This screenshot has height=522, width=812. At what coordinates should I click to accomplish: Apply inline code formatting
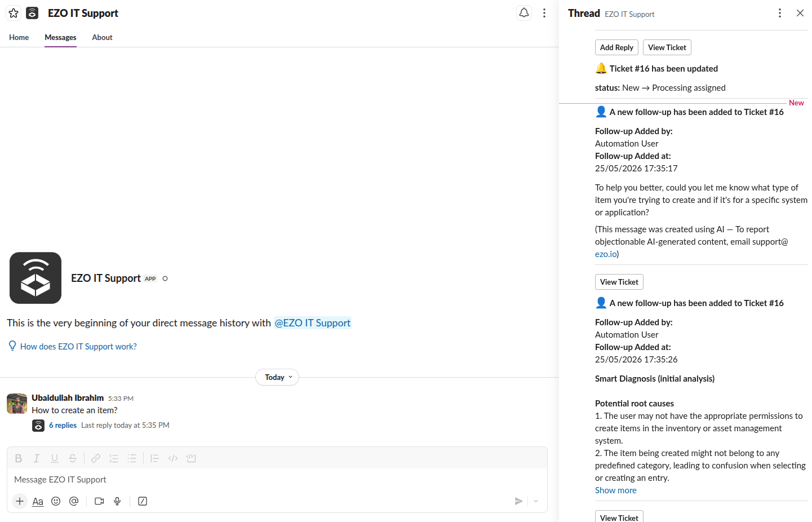[173, 458]
